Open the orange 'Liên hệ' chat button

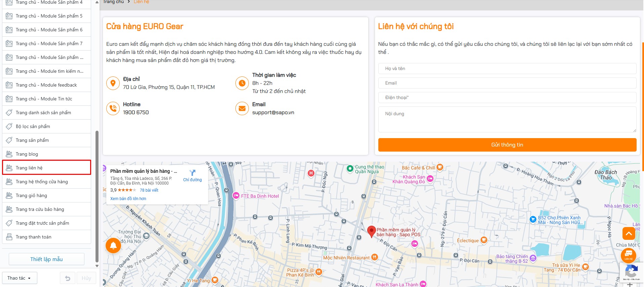pos(628,255)
